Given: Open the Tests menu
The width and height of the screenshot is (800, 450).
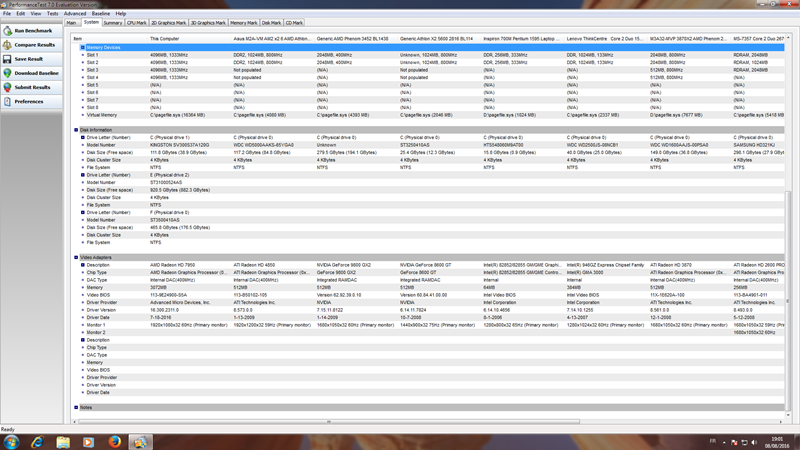Looking at the screenshot, I should coord(53,14).
